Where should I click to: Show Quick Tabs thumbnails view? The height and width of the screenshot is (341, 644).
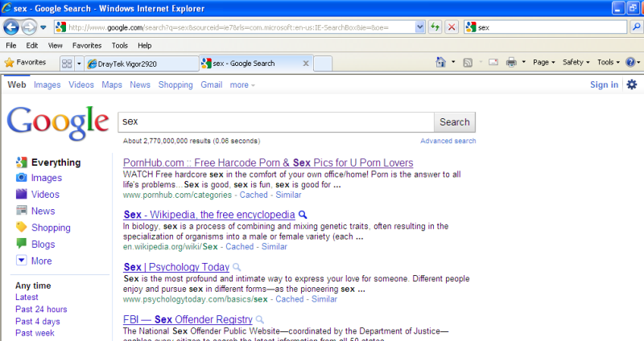(67, 64)
